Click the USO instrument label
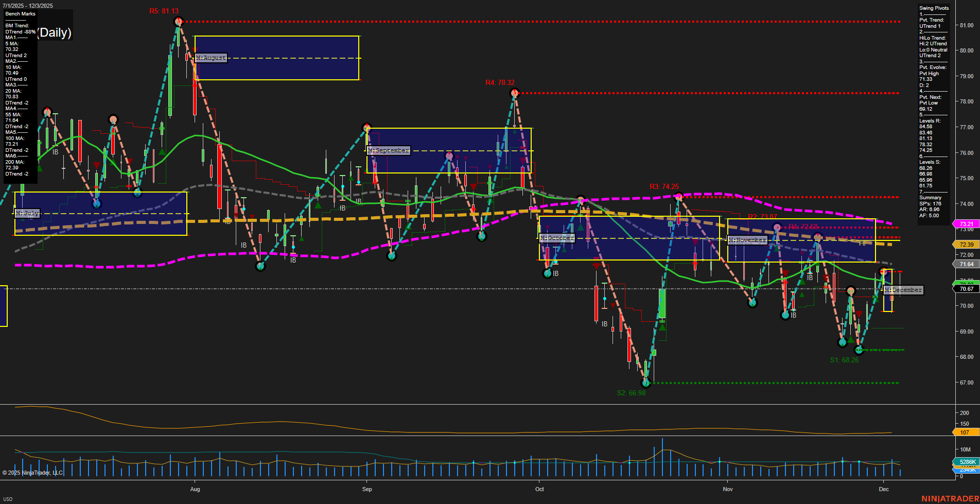 pos(8,498)
